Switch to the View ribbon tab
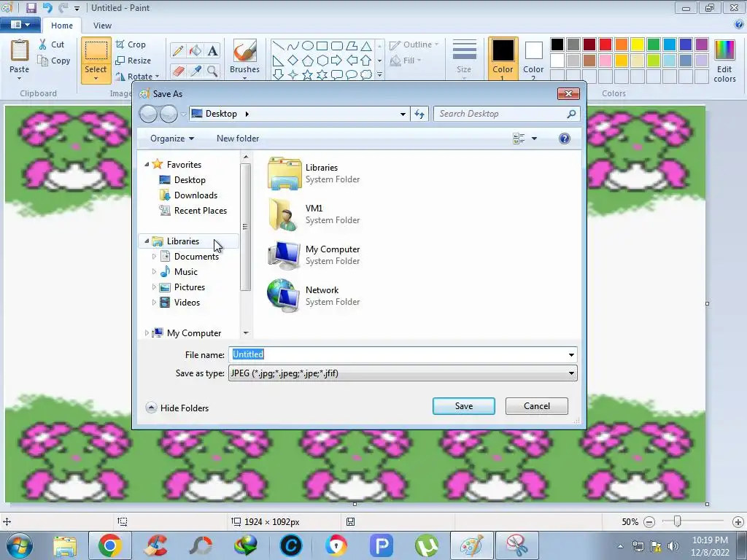The height and width of the screenshot is (560, 747). coord(102,26)
